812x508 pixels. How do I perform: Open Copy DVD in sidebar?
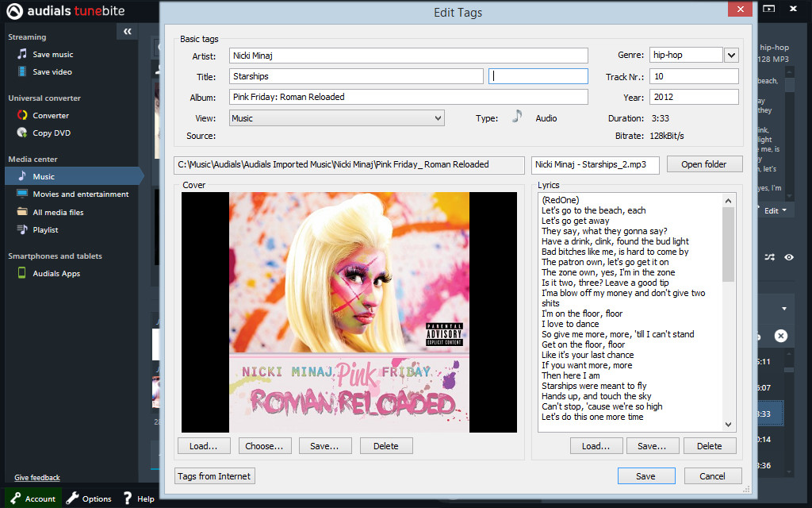pyautogui.click(x=52, y=133)
